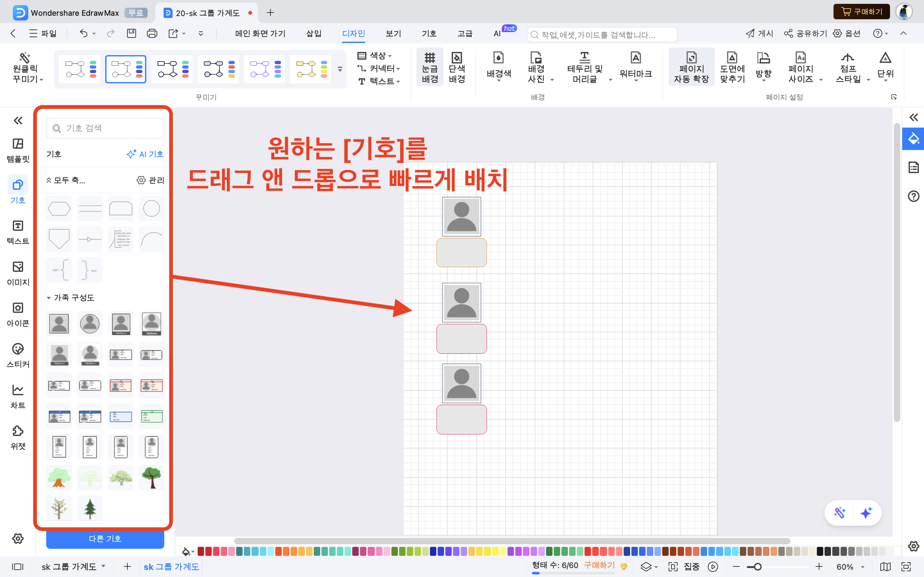Click the Print icon in toolbar
This screenshot has height=577, width=924.
point(152,34)
